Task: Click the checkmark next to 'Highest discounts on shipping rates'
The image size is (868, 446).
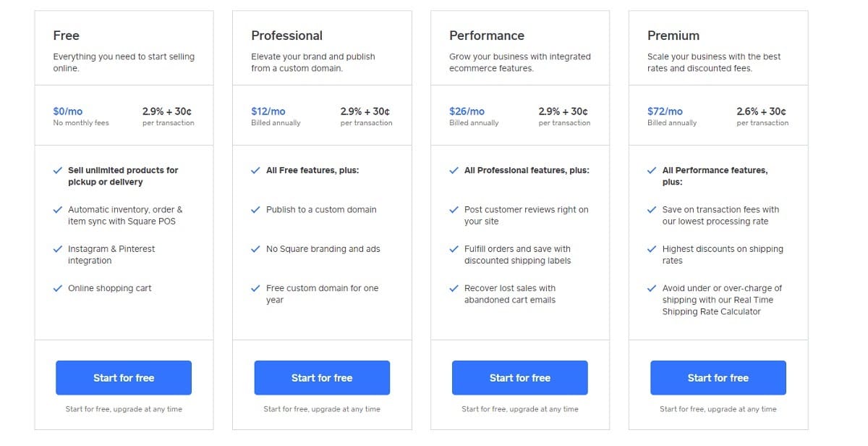Action: (x=652, y=249)
